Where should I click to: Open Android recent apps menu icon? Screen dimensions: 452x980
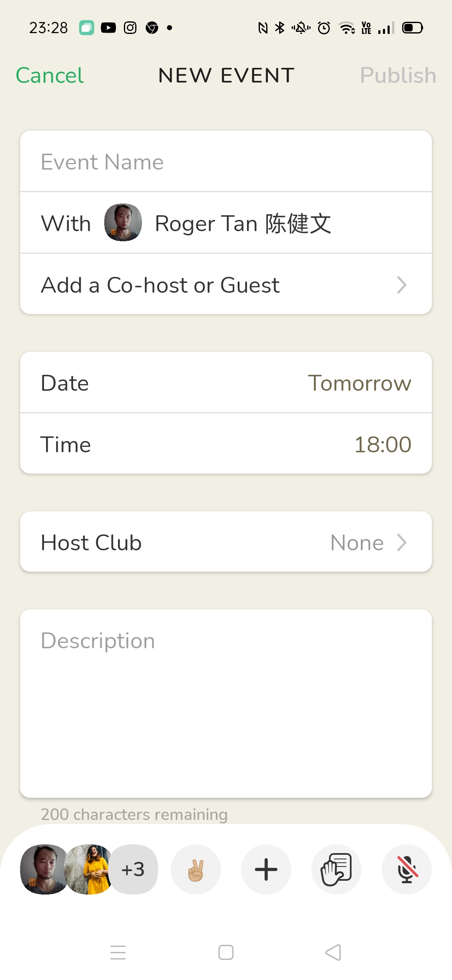click(x=118, y=952)
